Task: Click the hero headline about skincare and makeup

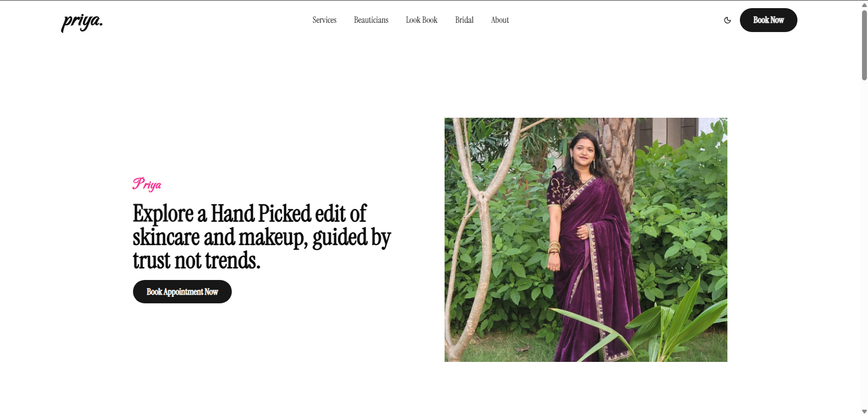Action: pos(262,237)
